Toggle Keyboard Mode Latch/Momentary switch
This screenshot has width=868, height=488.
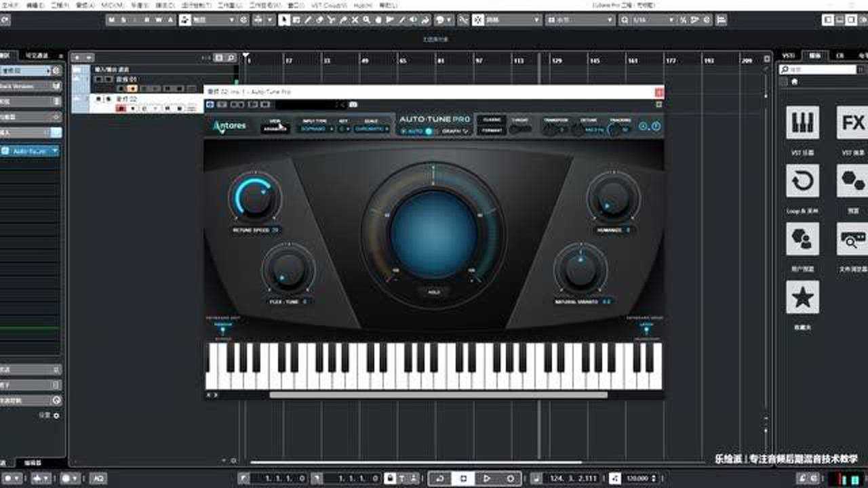(646, 330)
